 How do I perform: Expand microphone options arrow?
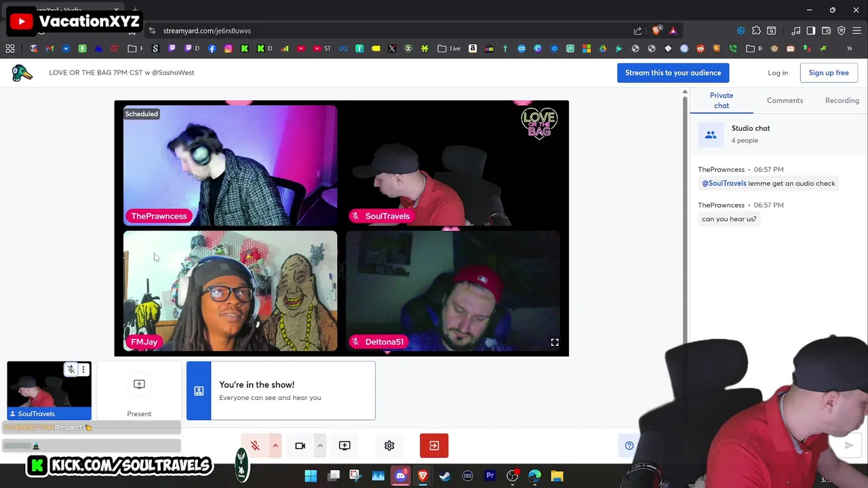pyautogui.click(x=275, y=445)
